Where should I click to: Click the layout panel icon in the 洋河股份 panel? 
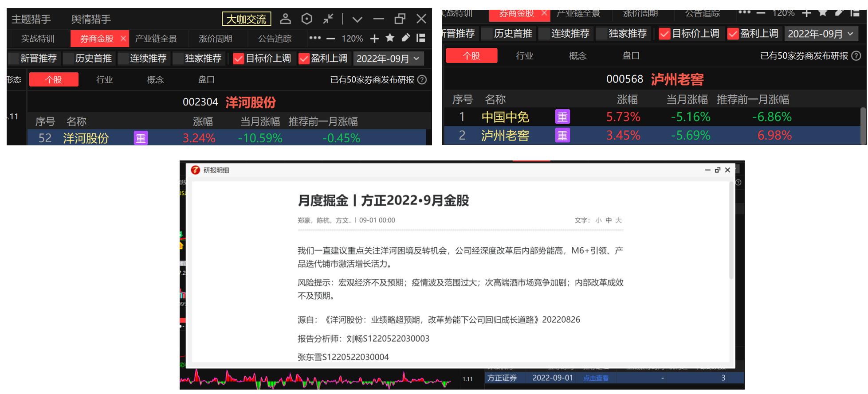421,38
